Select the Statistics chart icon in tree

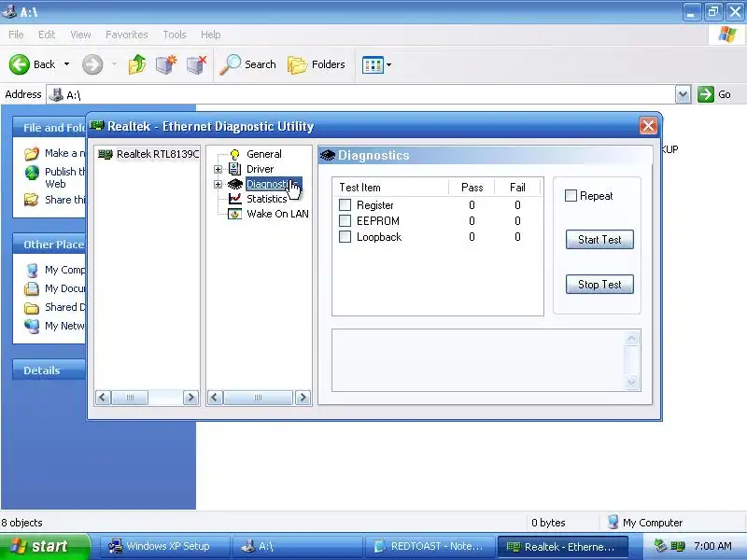[x=235, y=199]
